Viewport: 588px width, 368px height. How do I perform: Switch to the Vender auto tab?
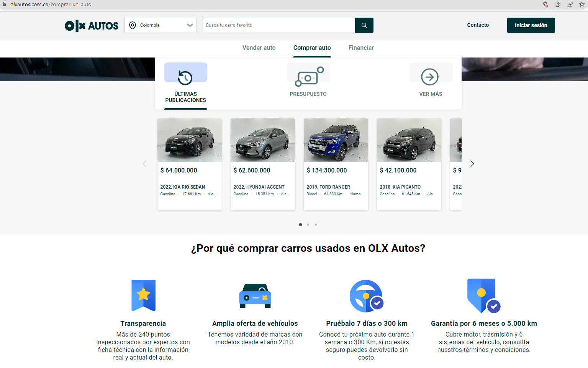[259, 48]
